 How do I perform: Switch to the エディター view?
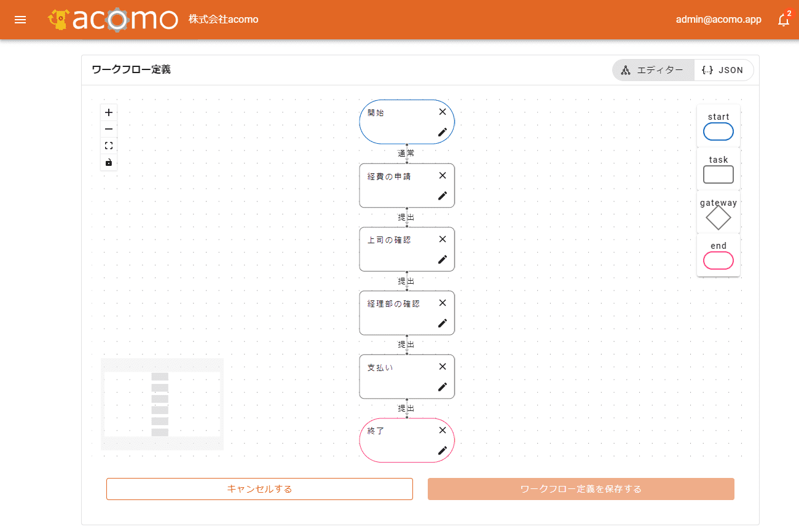click(653, 70)
